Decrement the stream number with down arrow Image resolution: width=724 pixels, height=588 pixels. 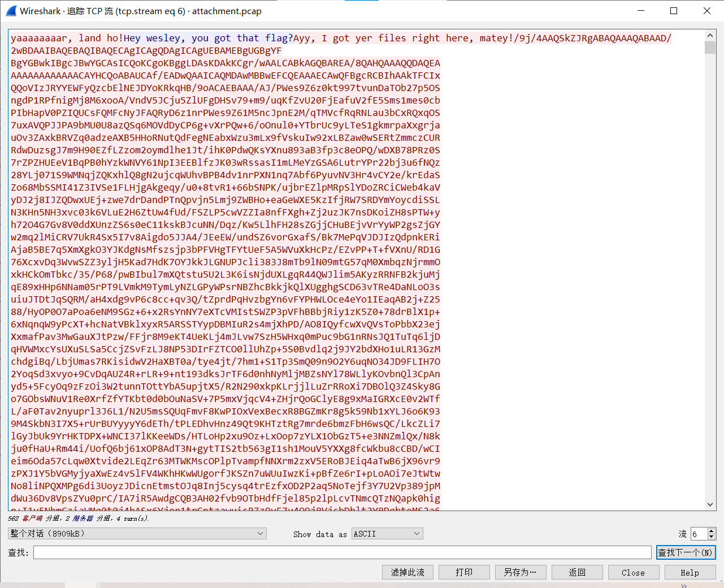click(712, 537)
